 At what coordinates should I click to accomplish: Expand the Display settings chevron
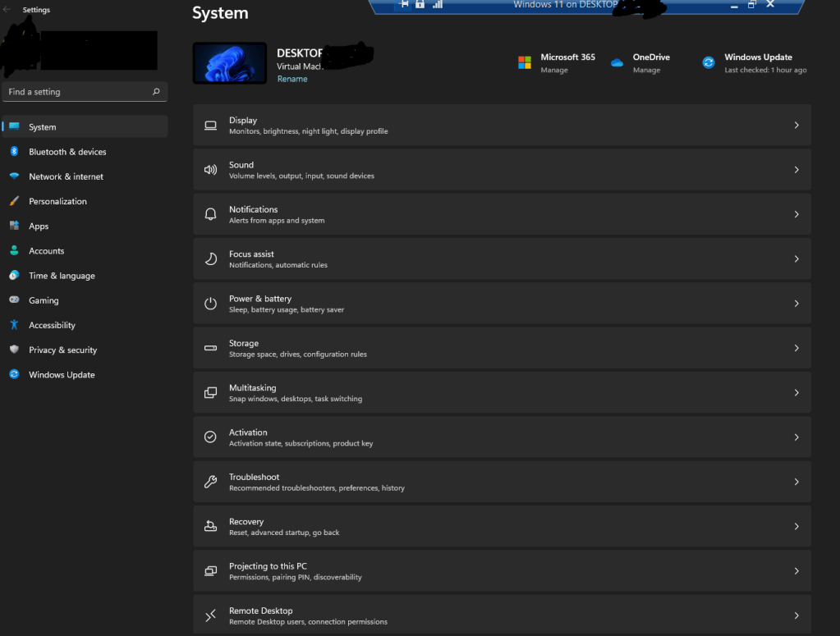tap(796, 126)
